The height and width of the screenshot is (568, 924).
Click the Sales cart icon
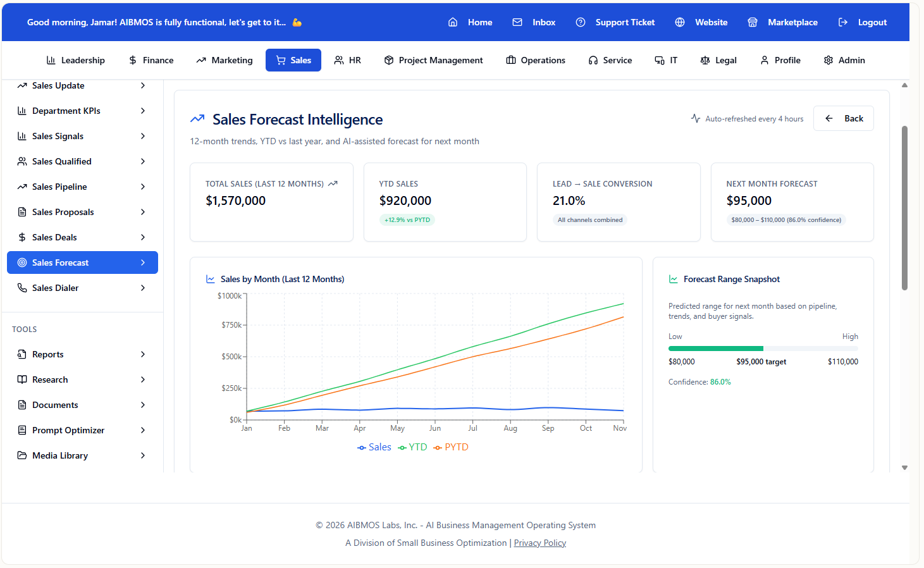point(281,60)
